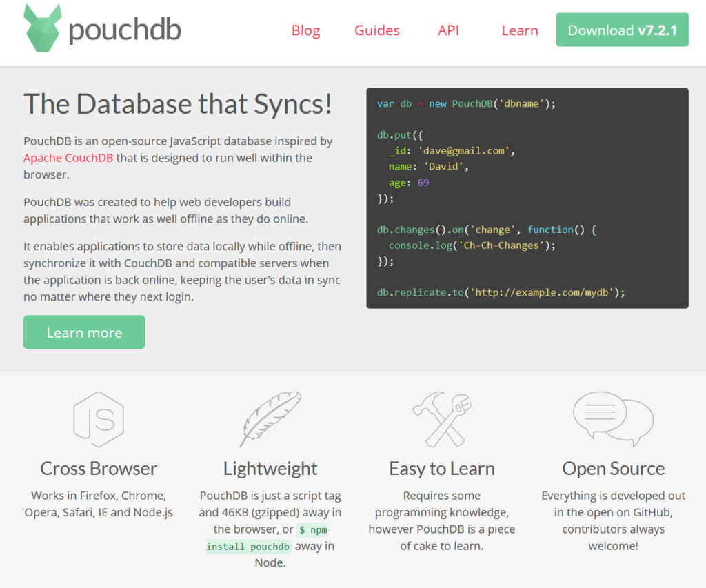Select the Cross Browser JS hexagon icon
The width and height of the screenshot is (706, 588).
point(98,419)
